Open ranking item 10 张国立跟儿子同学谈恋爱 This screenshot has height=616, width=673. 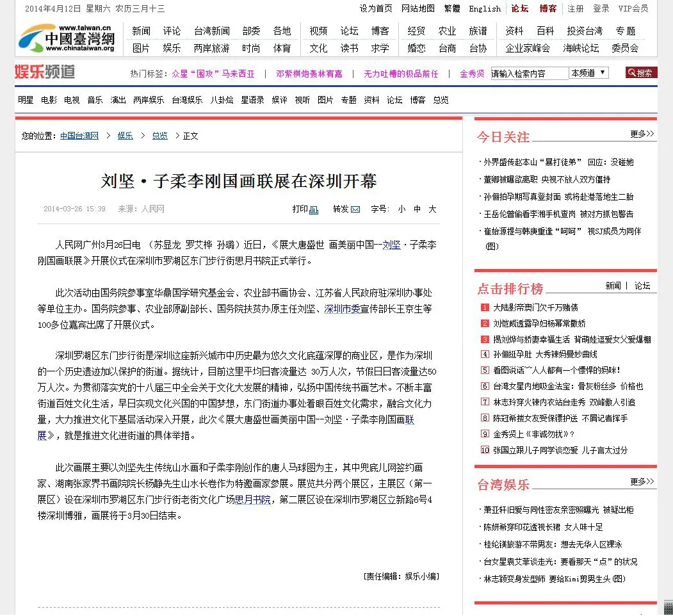(x=560, y=450)
